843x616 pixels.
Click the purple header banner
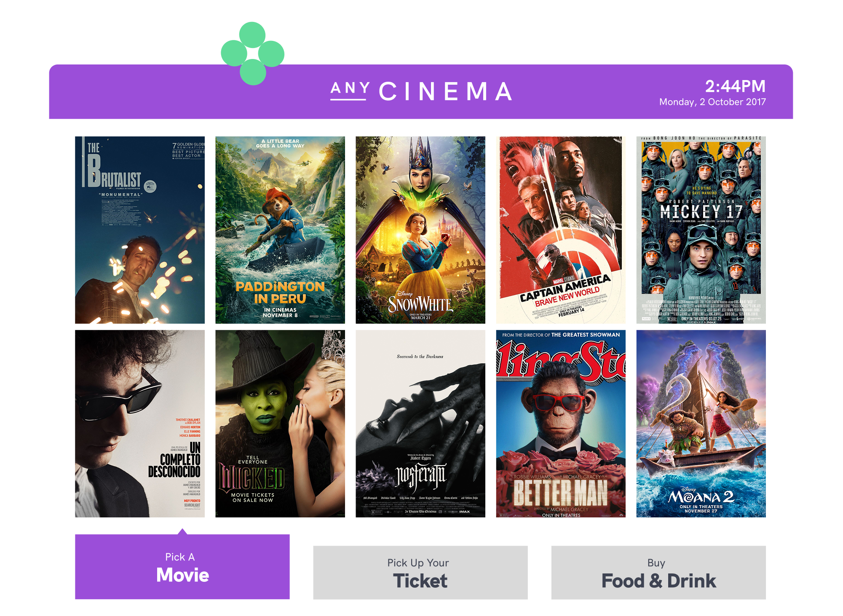point(421,91)
